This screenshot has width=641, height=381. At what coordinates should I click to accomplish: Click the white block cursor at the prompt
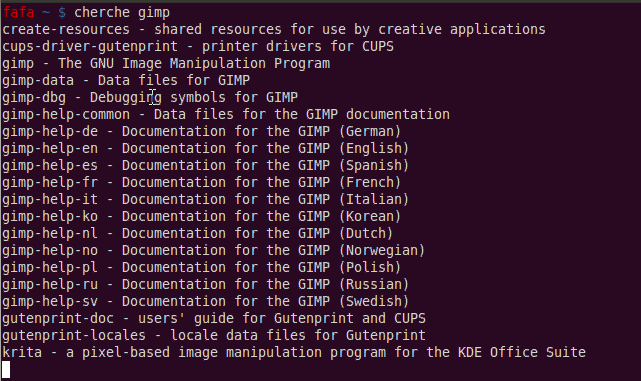pos(6,370)
